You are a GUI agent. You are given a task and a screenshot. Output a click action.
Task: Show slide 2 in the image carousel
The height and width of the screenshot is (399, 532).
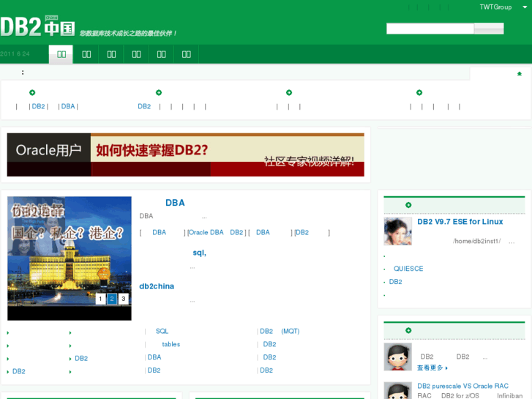(x=112, y=299)
